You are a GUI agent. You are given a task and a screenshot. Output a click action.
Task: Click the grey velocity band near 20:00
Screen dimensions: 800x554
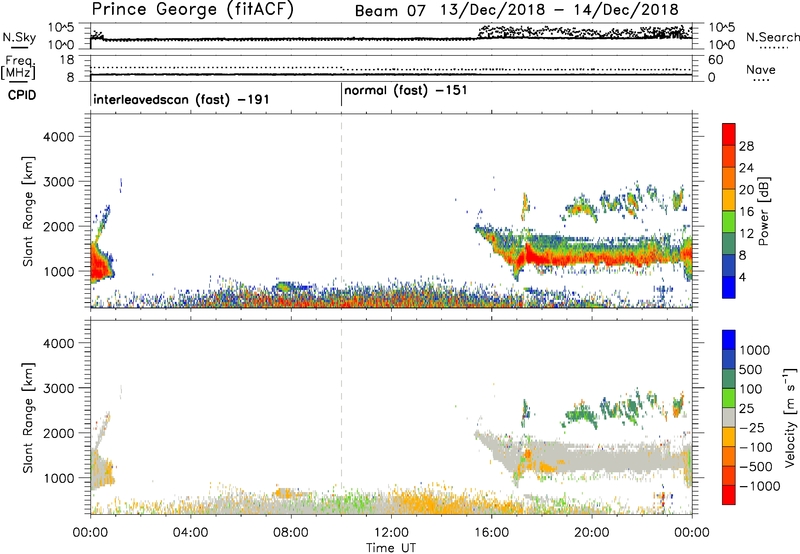pos(592,456)
